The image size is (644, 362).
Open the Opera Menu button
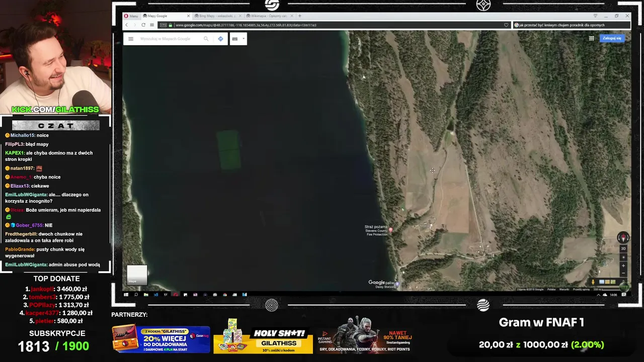(131, 16)
